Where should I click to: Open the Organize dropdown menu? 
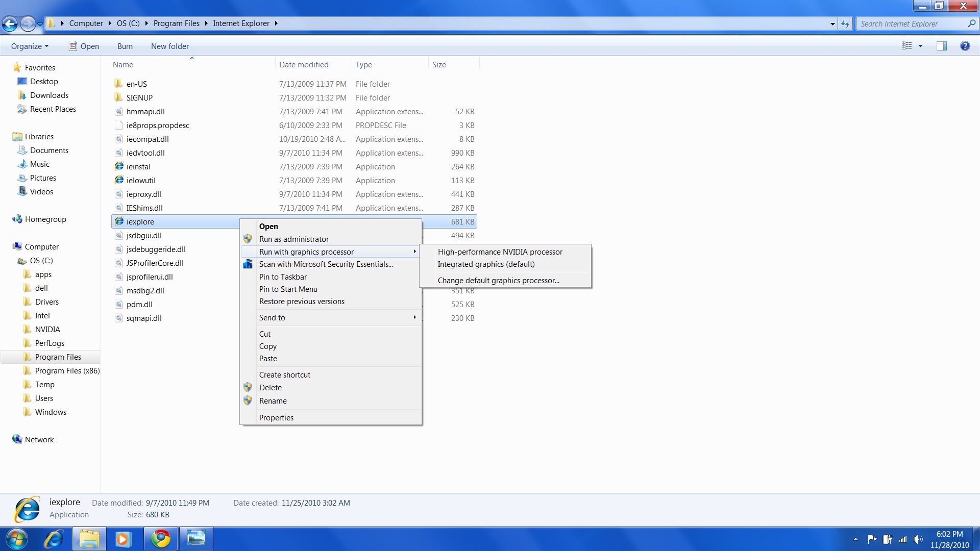30,46
